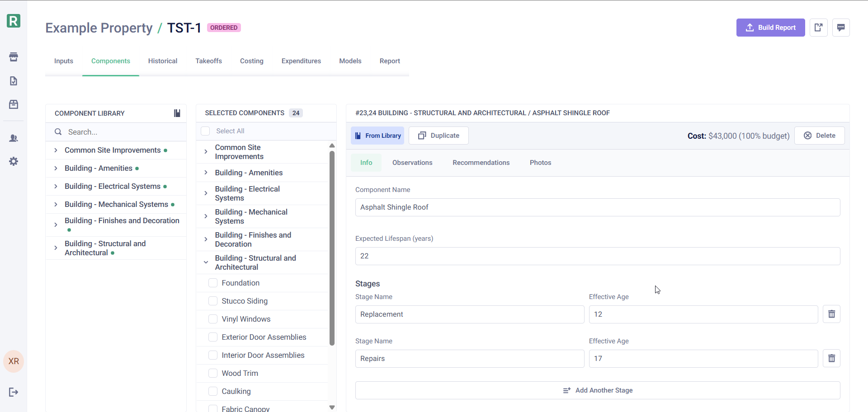The height and width of the screenshot is (412, 868).
Task: Expand selected Building - Mechanical Systems group
Action: (x=206, y=216)
